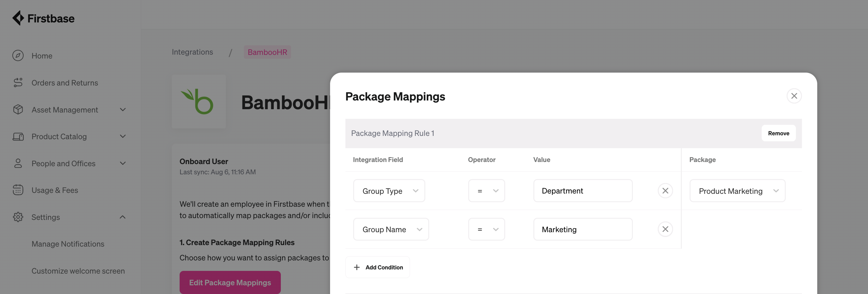868x294 pixels.
Task: Remove the Marketing condition row
Action: coord(665,229)
